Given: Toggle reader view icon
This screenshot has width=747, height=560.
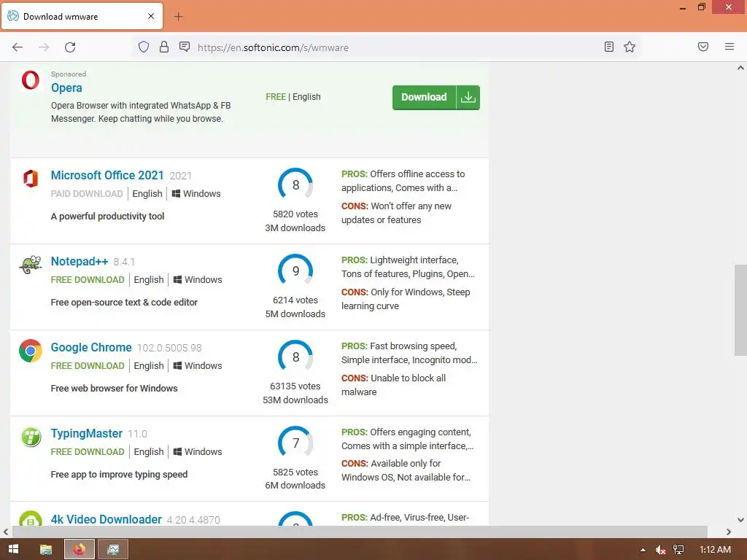Looking at the screenshot, I should click(x=609, y=47).
